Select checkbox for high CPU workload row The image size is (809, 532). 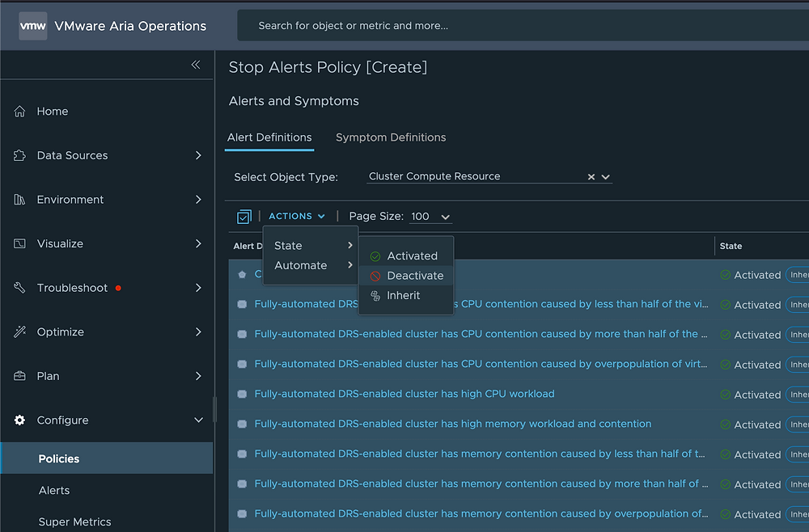(242, 394)
